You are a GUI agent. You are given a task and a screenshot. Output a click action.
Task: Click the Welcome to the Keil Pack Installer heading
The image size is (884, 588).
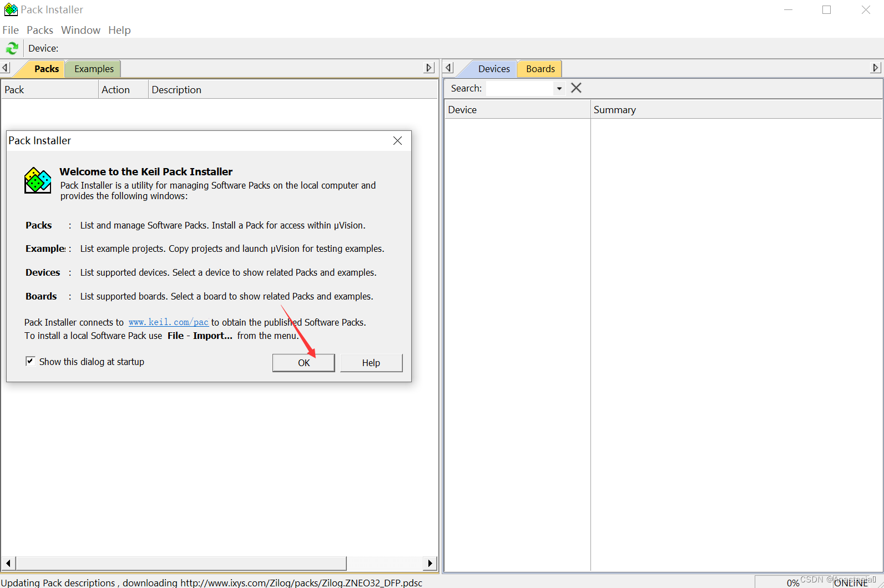pos(146,171)
